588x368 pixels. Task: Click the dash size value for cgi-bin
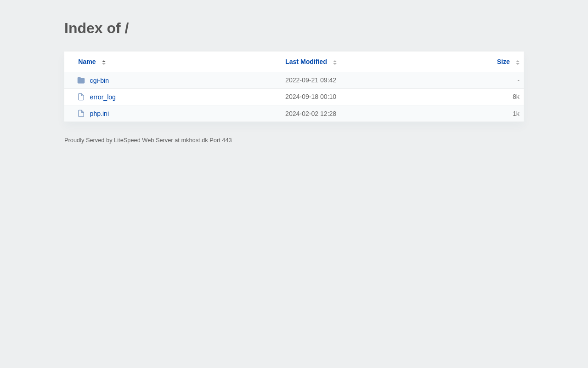coord(518,80)
